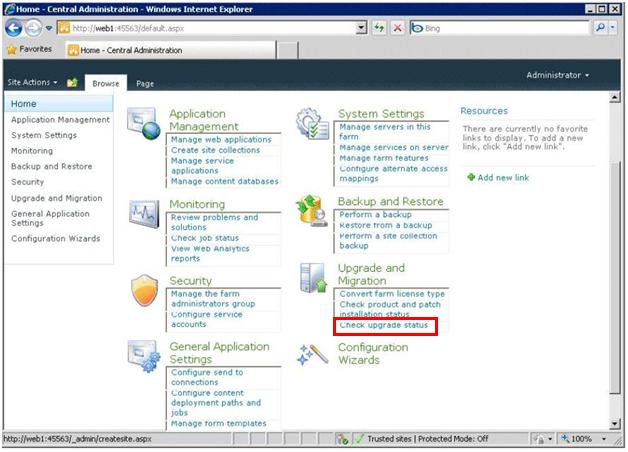This screenshot has width=628, height=452.
Task: Click the Configuration Wizards wand icon
Action: pos(312,354)
